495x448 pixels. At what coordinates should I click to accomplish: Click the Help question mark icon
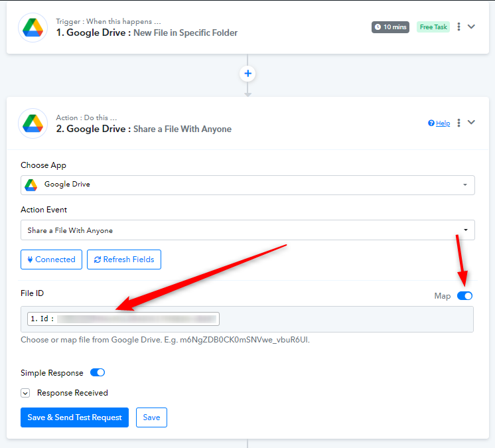coord(431,123)
